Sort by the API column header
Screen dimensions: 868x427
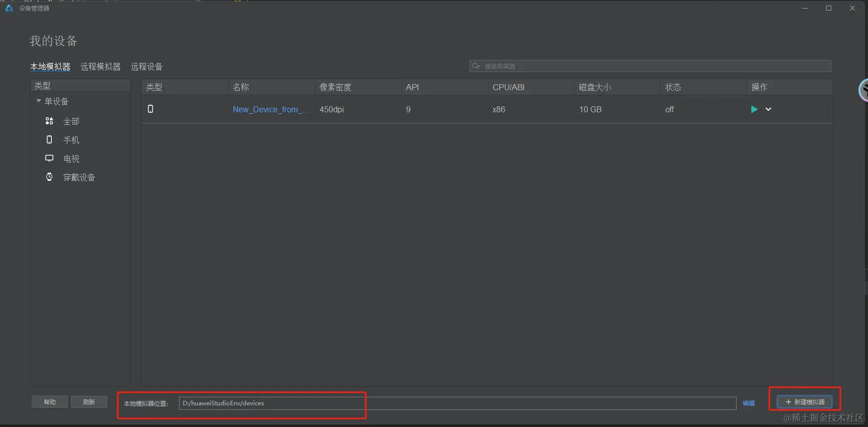point(444,87)
